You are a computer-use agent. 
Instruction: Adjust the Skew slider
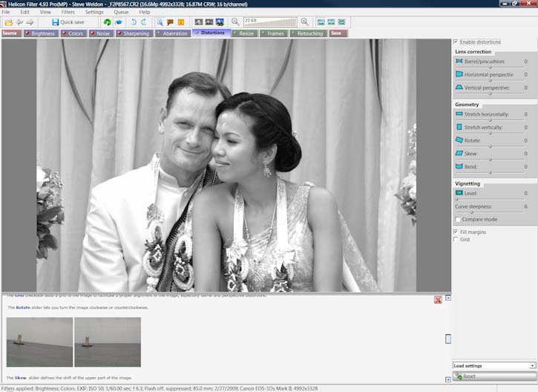click(490, 160)
